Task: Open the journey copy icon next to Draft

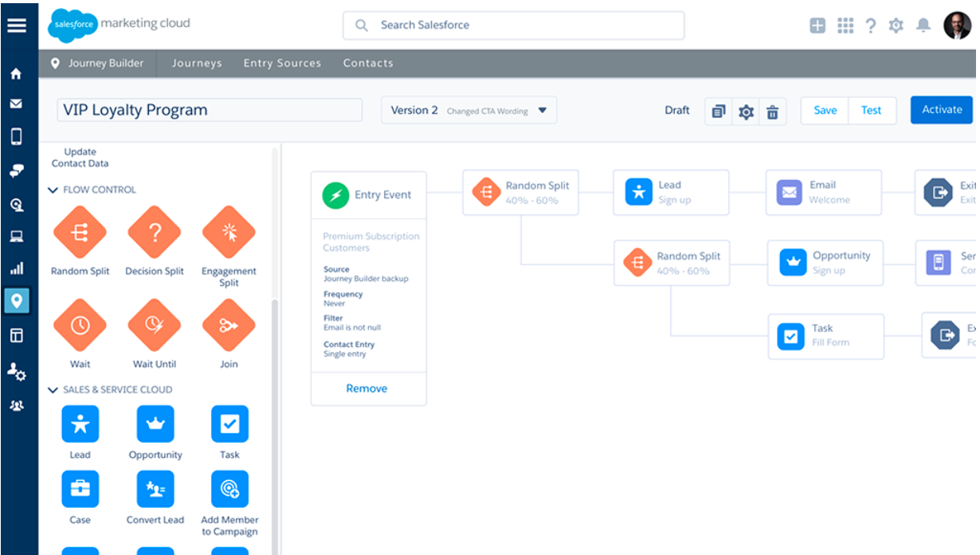Action: (718, 111)
